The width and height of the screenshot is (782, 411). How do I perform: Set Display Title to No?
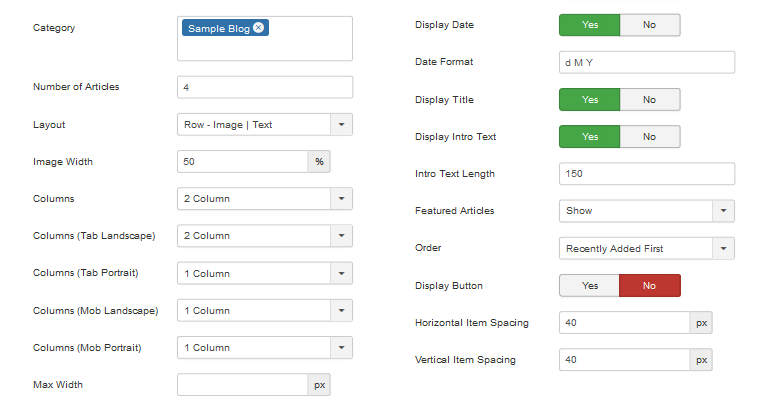[649, 100]
